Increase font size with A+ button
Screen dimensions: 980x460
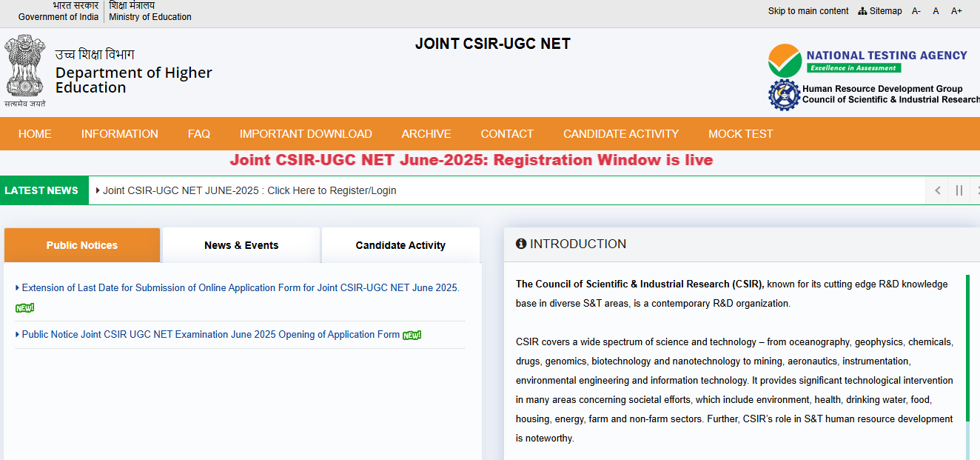[956, 11]
